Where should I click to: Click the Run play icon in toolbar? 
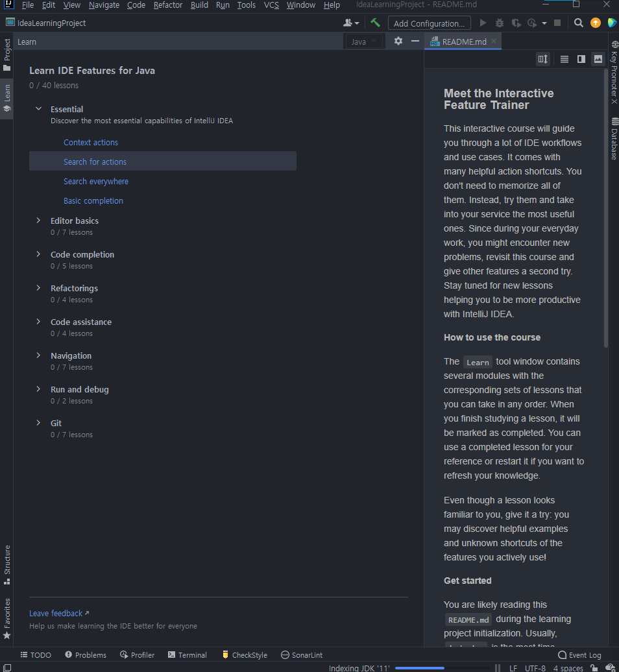click(x=483, y=23)
